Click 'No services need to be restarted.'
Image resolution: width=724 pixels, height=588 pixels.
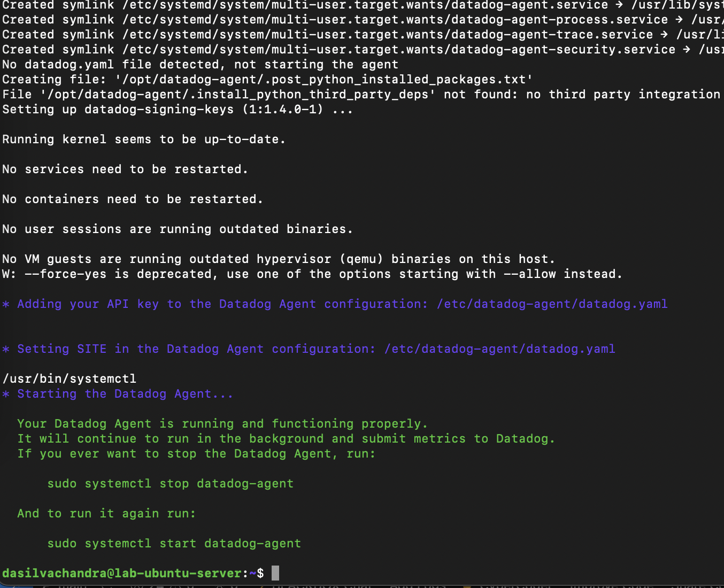point(125,169)
